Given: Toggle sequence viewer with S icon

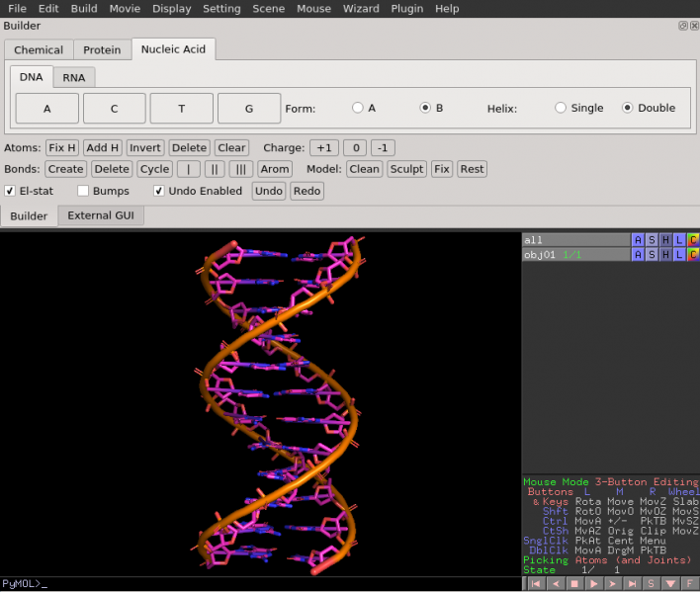Looking at the screenshot, I should (x=652, y=584).
